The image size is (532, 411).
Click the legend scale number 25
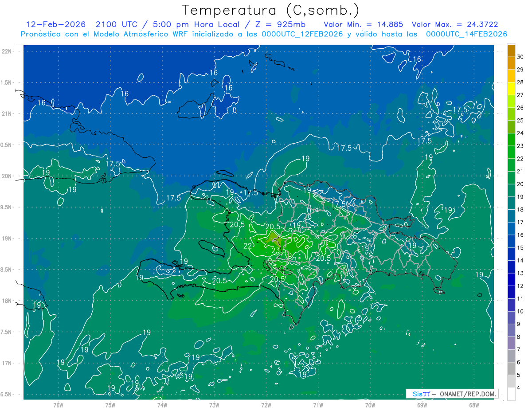pos(520,120)
